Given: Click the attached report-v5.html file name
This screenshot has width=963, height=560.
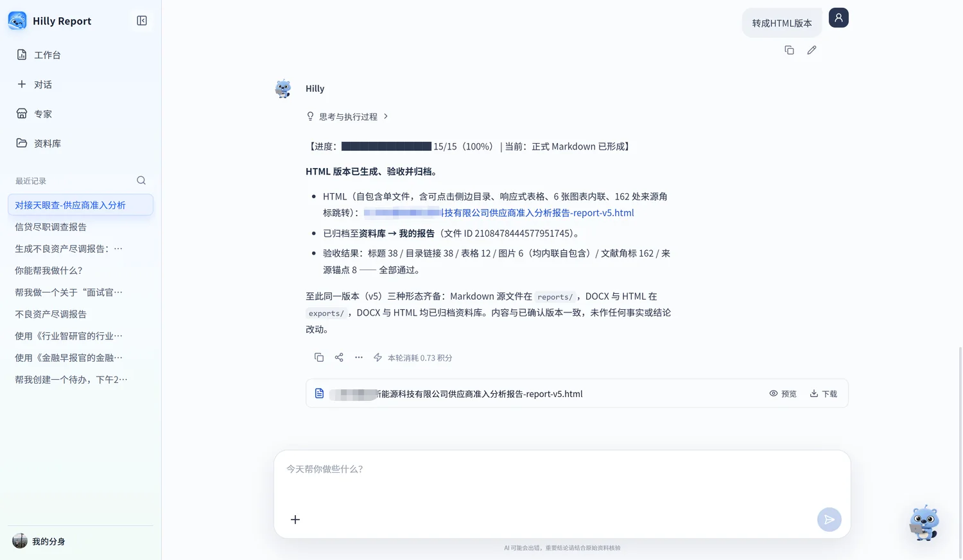Looking at the screenshot, I should (x=456, y=394).
